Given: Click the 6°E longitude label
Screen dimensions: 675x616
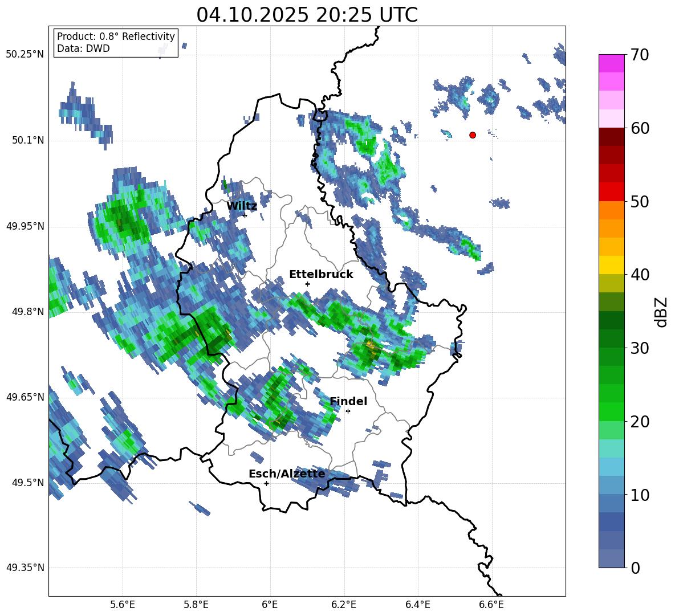Looking at the screenshot, I should [270, 605].
